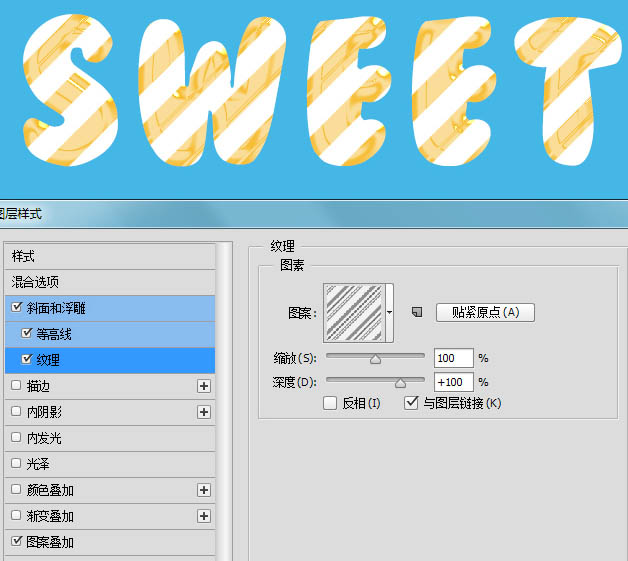Click the create new preset from pattern icon
Image resolution: width=628 pixels, height=561 pixels.
coord(417,312)
